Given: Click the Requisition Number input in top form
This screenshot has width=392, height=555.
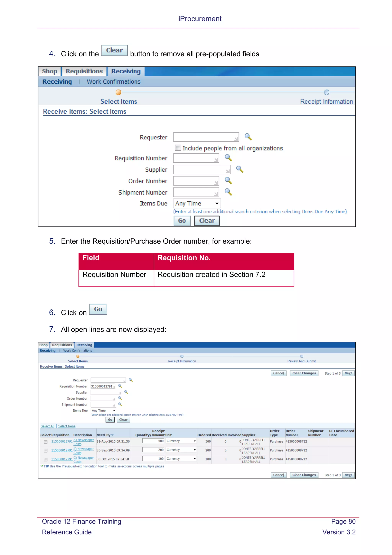Looking at the screenshot, I should click(196, 158).
